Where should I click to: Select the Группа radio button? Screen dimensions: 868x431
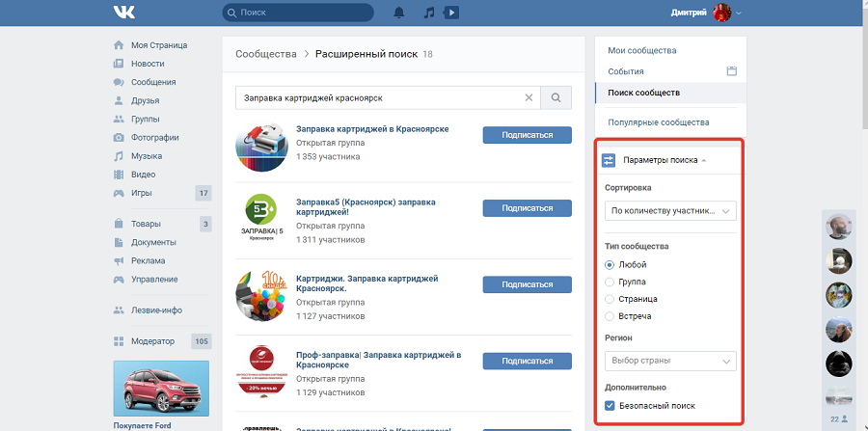coord(610,282)
